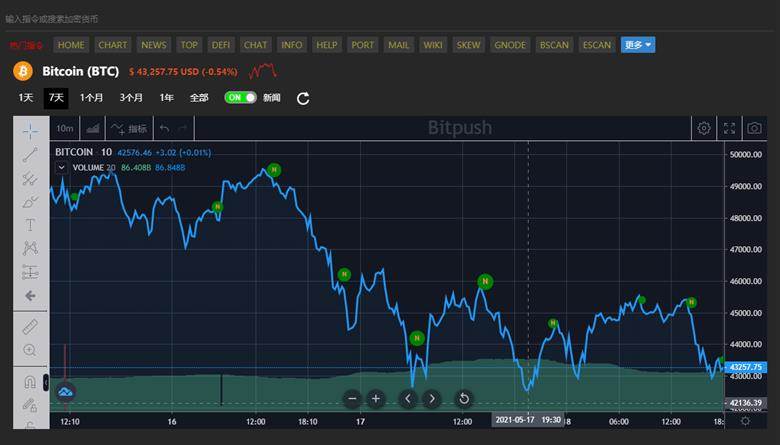Click the news marker at the price peak
This screenshot has width=780, height=445.
pyautogui.click(x=274, y=170)
